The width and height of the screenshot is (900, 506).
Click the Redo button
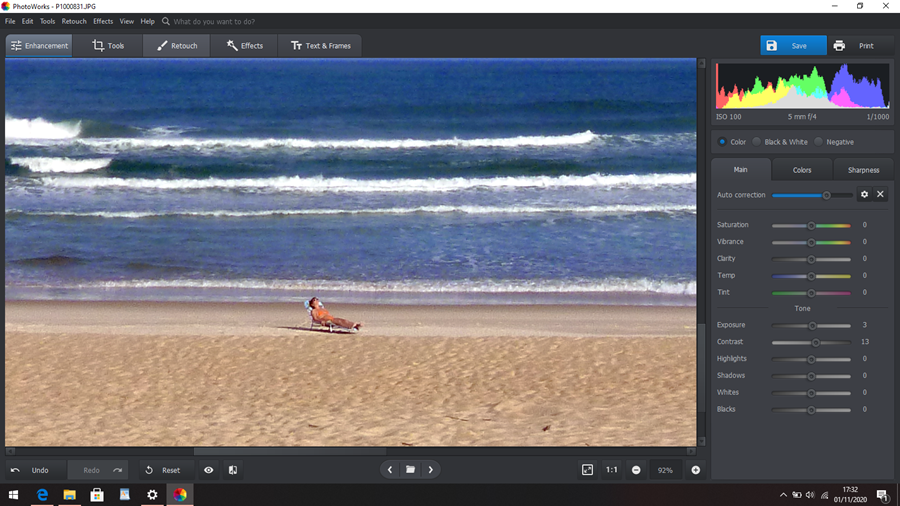pyautogui.click(x=98, y=470)
